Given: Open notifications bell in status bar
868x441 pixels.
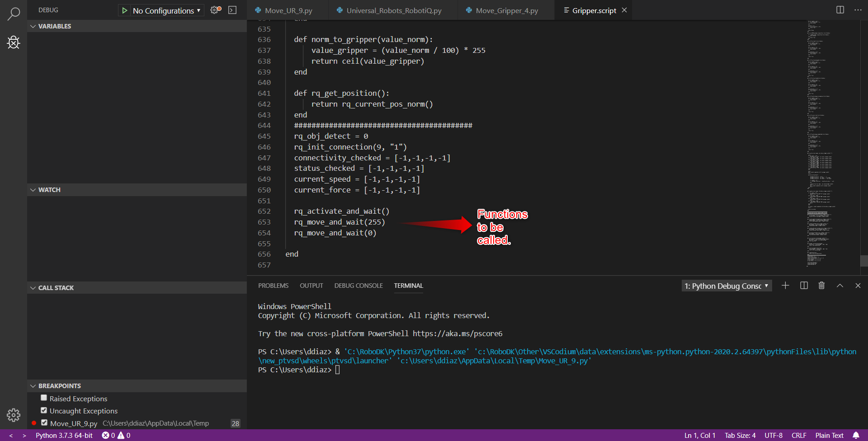Looking at the screenshot, I should pos(856,435).
